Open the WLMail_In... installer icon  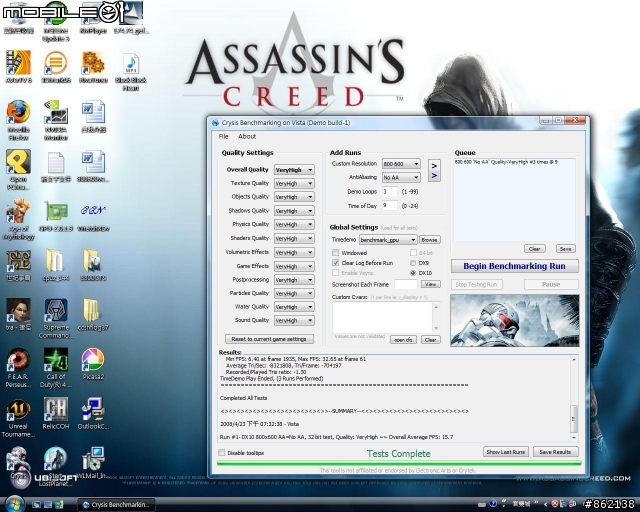[93, 463]
